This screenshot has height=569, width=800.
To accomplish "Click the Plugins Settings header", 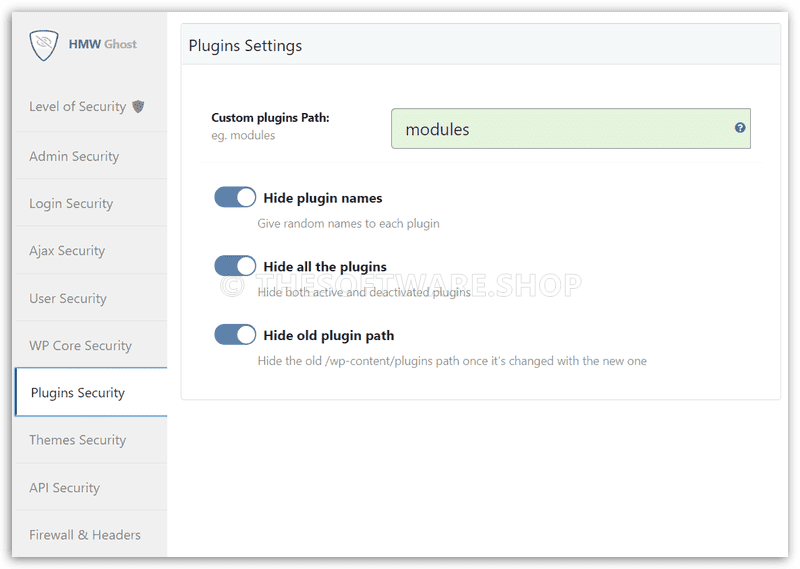I will [245, 46].
